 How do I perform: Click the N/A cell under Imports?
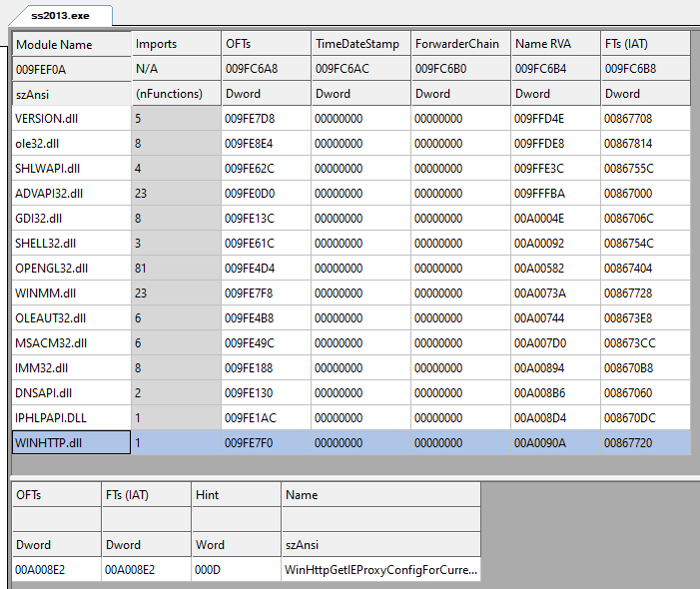tap(177, 69)
